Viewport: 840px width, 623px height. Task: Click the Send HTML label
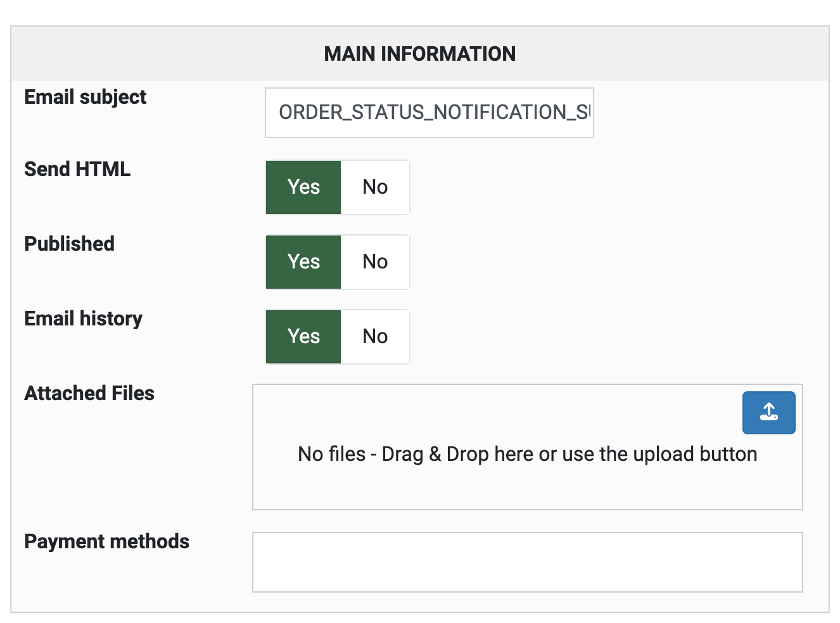click(x=77, y=169)
